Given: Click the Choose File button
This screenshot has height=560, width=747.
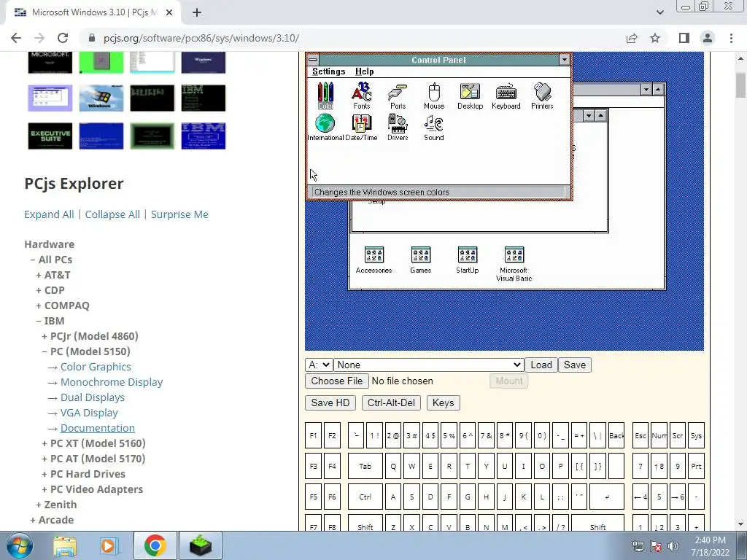Looking at the screenshot, I should (x=337, y=381).
